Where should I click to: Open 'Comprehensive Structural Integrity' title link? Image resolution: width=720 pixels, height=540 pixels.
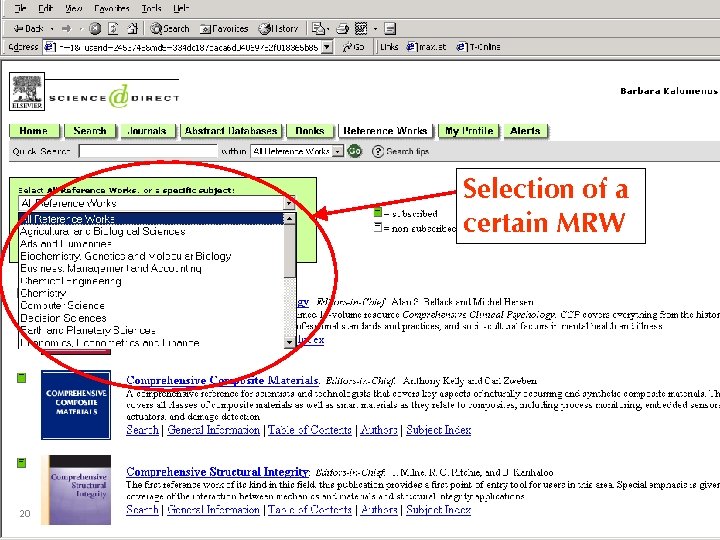pyautogui.click(x=217, y=472)
